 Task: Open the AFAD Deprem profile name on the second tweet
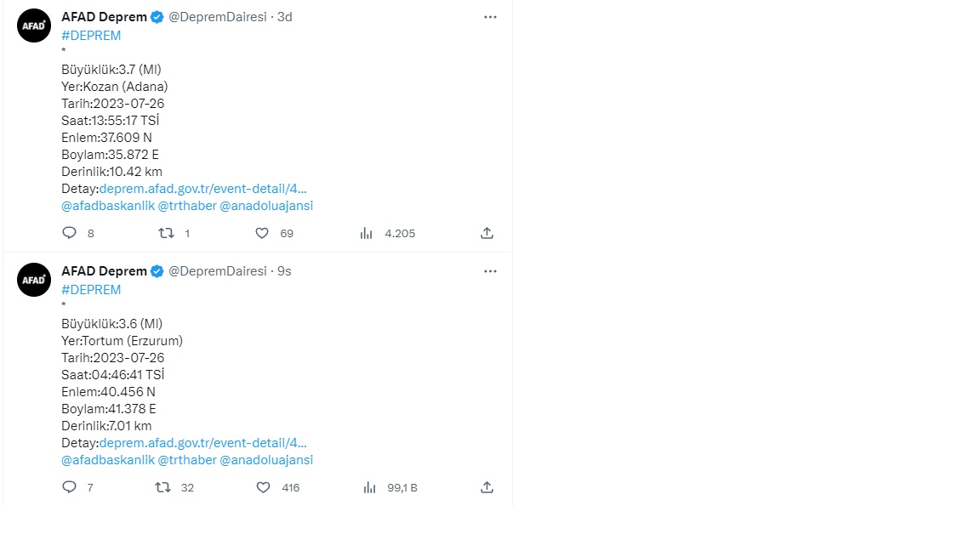[104, 271]
